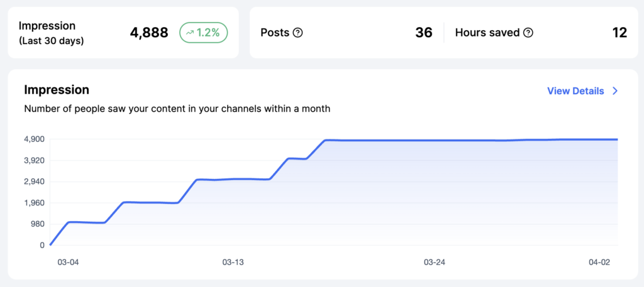Click the Hours saved value 12
The image size is (644, 287).
619,33
